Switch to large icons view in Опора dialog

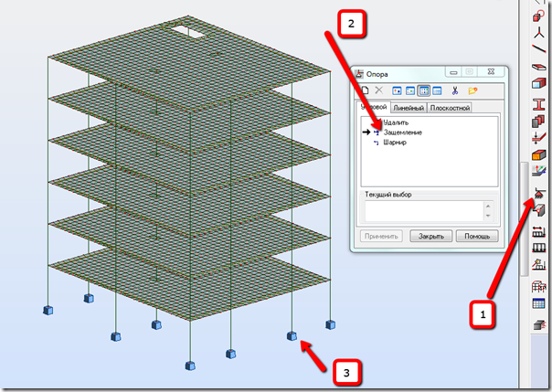(397, 90)
